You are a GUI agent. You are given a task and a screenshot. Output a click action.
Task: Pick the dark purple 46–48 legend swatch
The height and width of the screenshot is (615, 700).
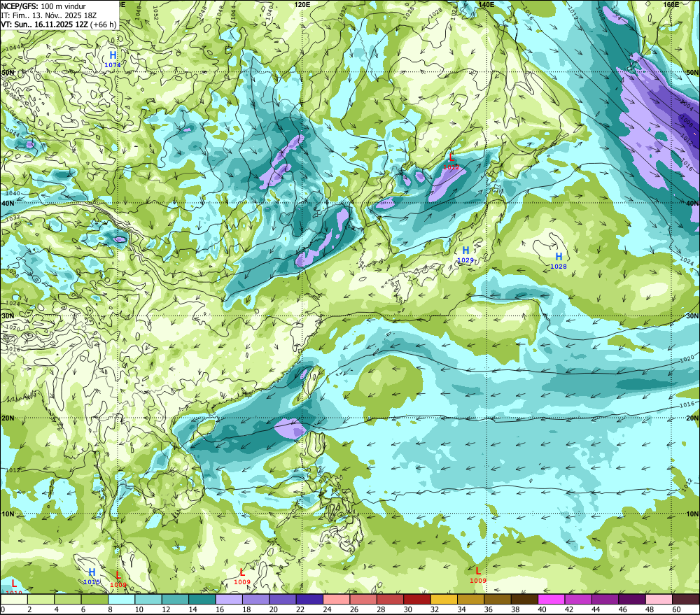point(631,599)
